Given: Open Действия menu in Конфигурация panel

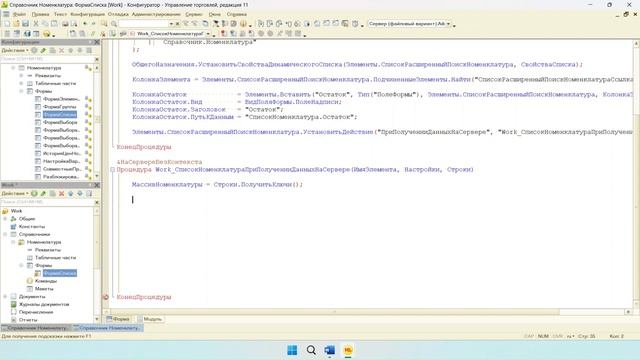Looking at the screenshot, I should click(15, 50).
